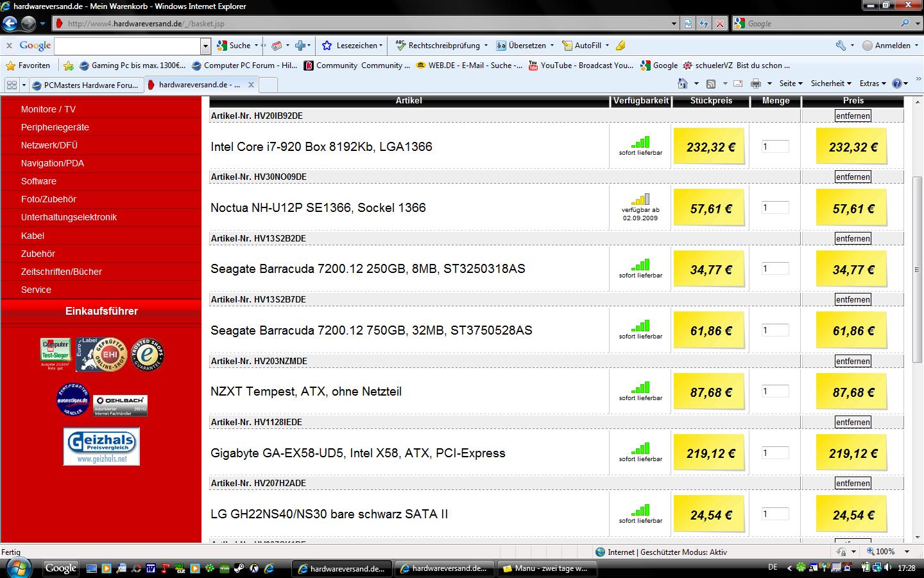Open the Monitore / TV category
This screenshot has width=924, height=578.
pyautogui.click(x=48, y=109)
